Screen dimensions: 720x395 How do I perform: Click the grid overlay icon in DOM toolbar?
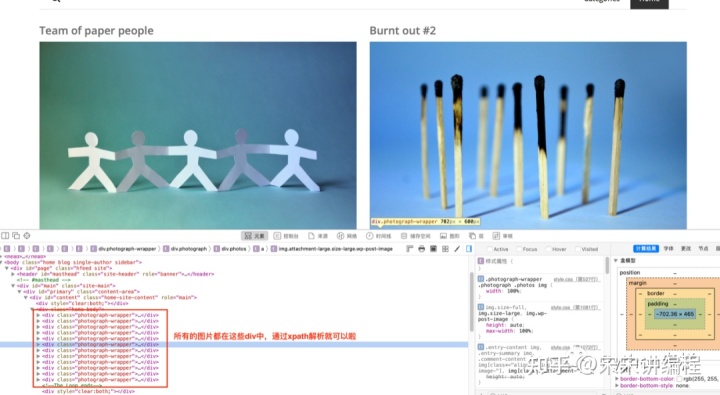445,249
